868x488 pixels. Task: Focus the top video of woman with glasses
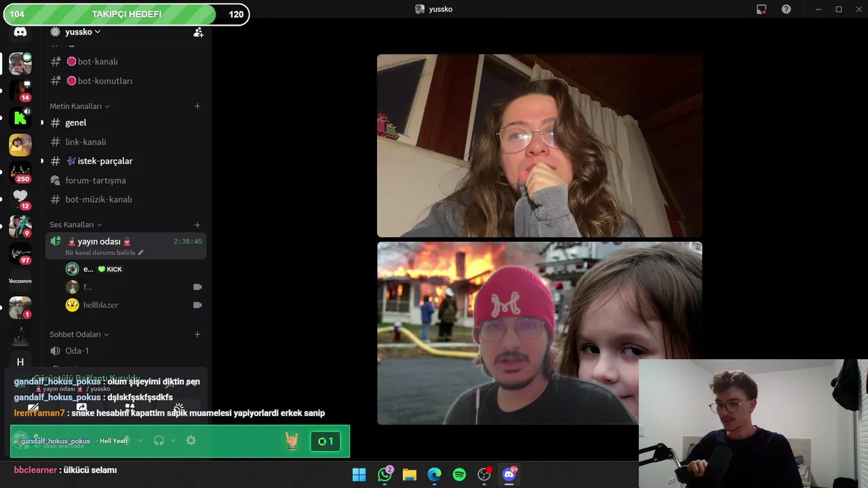[x=539, y=146]
